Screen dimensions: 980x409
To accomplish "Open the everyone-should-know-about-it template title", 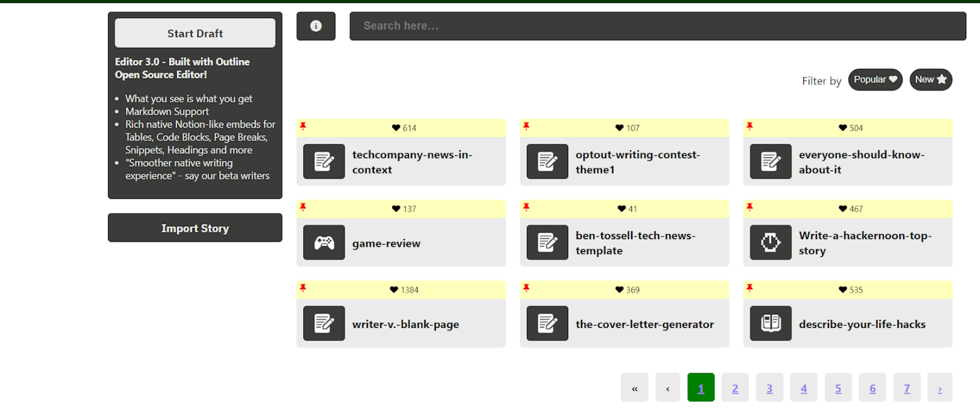I will tap(861, 162).
